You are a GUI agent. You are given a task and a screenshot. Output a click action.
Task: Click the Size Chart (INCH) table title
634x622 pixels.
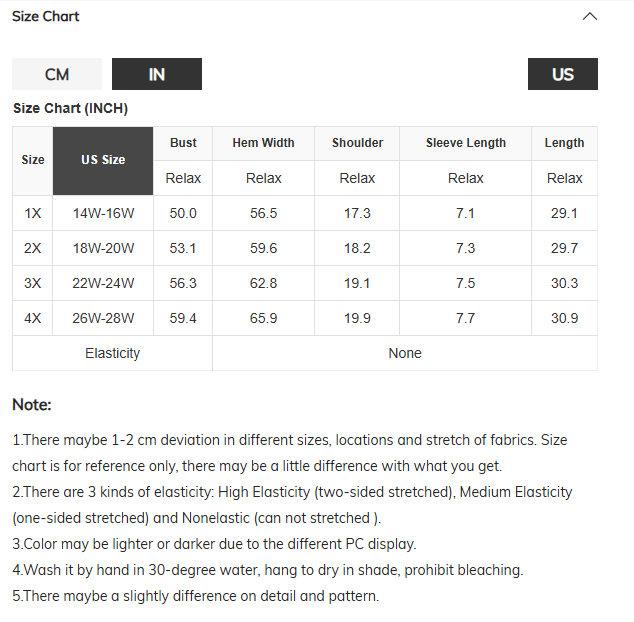tap(70, 108)
